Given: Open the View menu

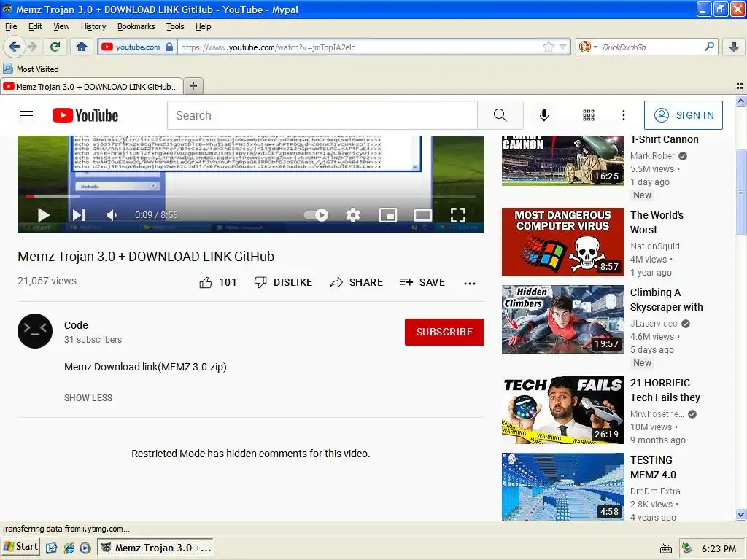Looking at the screenshot, I should [61, 26].
